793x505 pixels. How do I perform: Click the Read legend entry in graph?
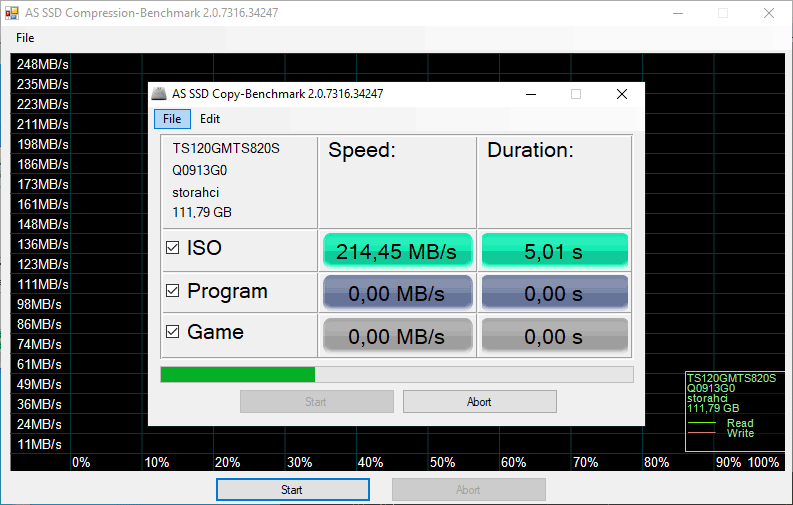click(x=740, y=423)
